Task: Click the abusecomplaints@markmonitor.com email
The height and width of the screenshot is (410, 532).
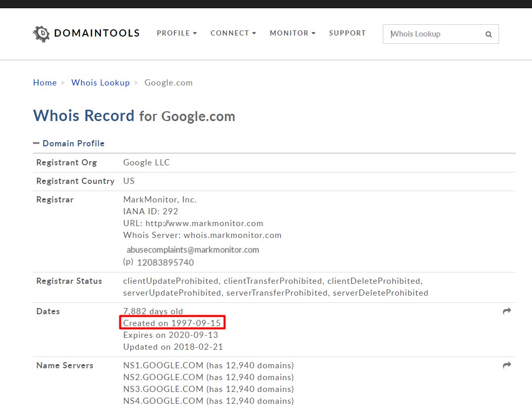Action: (x=193, y=250)
